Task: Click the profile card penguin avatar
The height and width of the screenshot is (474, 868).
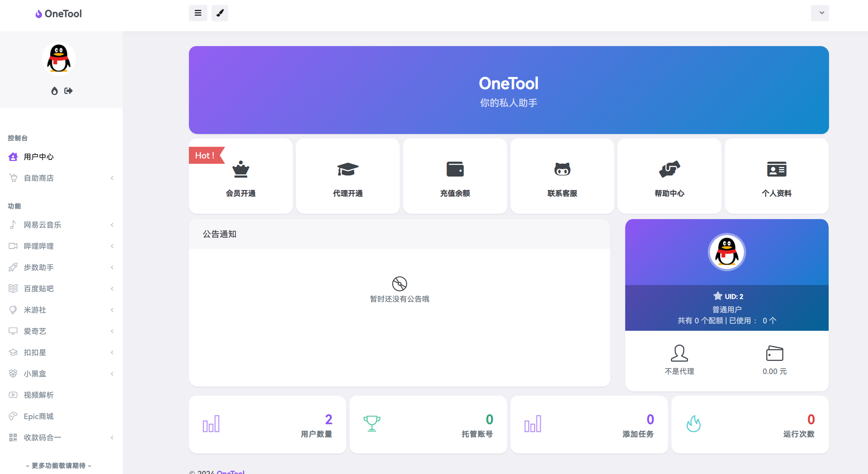Action: point(727,252)
